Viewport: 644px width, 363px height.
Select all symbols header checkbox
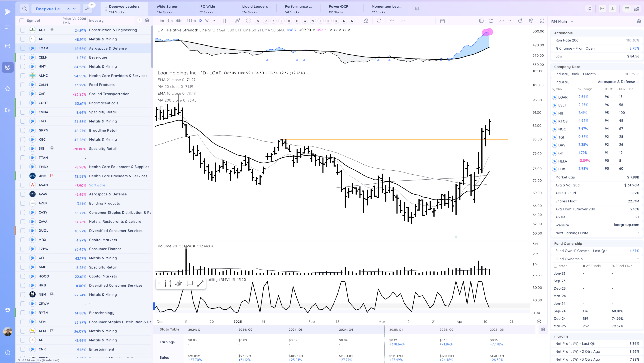[22, 21]
